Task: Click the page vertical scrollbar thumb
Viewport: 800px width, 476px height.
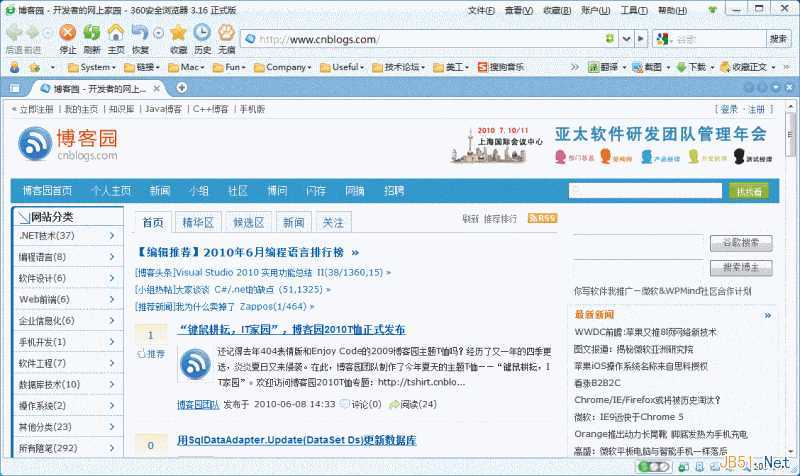Action: coord(791,135)
